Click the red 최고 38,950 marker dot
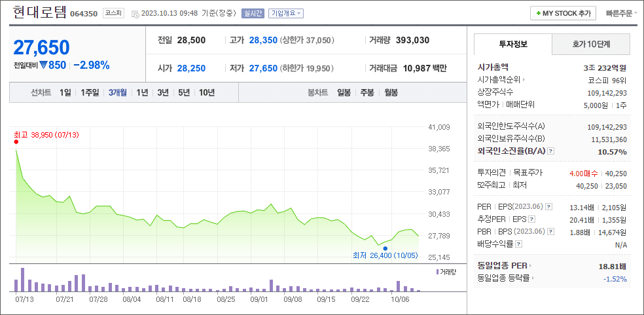The width and height of the screenshot is (644, 315). 16,142
